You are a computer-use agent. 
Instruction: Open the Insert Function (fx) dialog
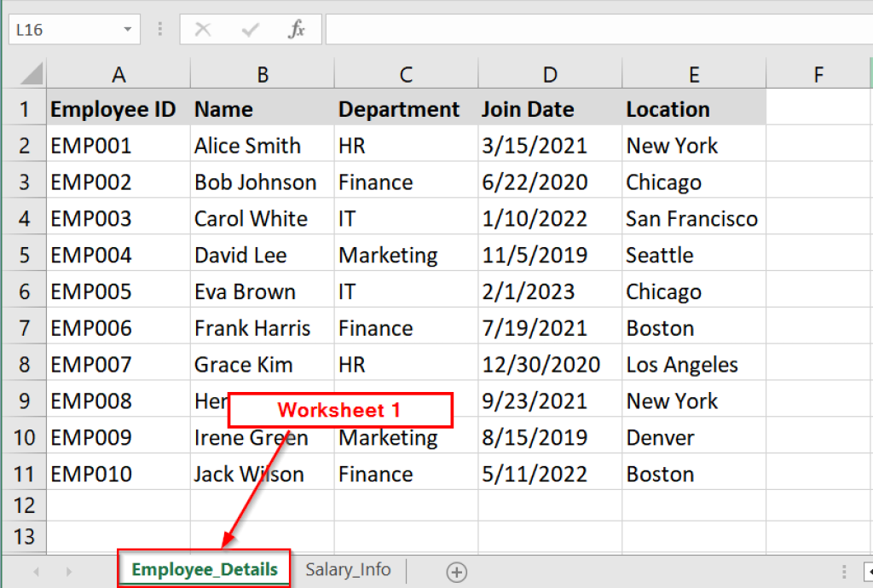296,28
